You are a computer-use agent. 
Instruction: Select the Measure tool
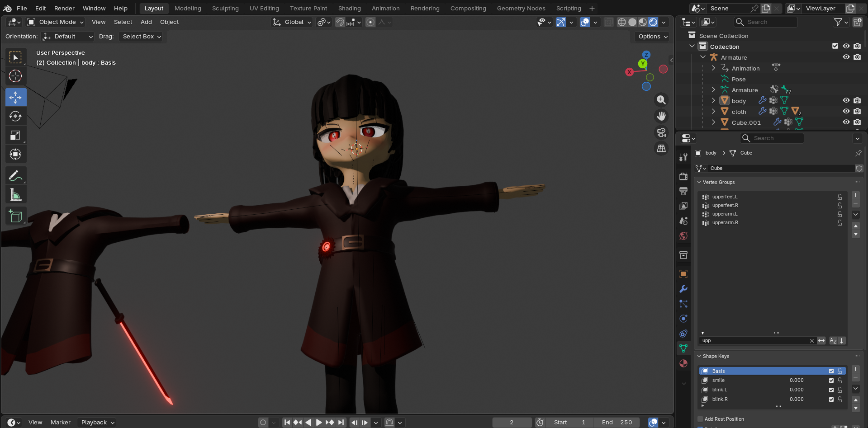[x=15, y=195]
